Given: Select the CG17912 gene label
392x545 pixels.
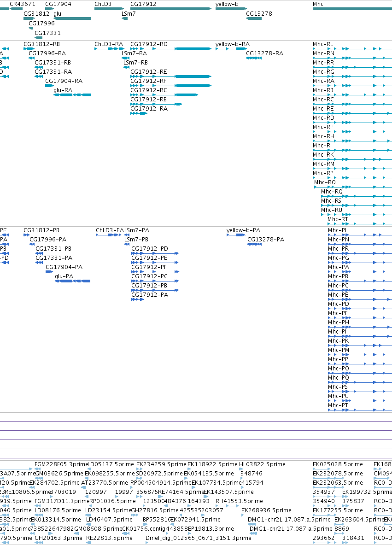Looking at the screenshot, I should tap(143, 4).
